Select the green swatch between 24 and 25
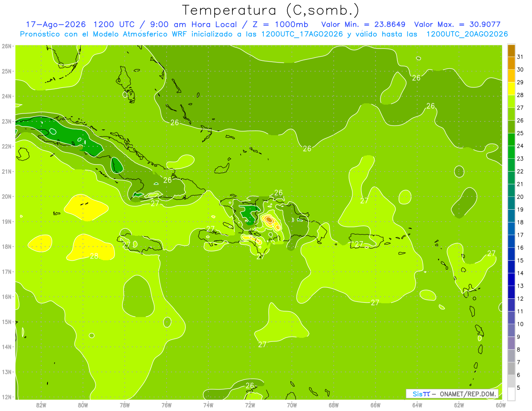 click(511, 140)
